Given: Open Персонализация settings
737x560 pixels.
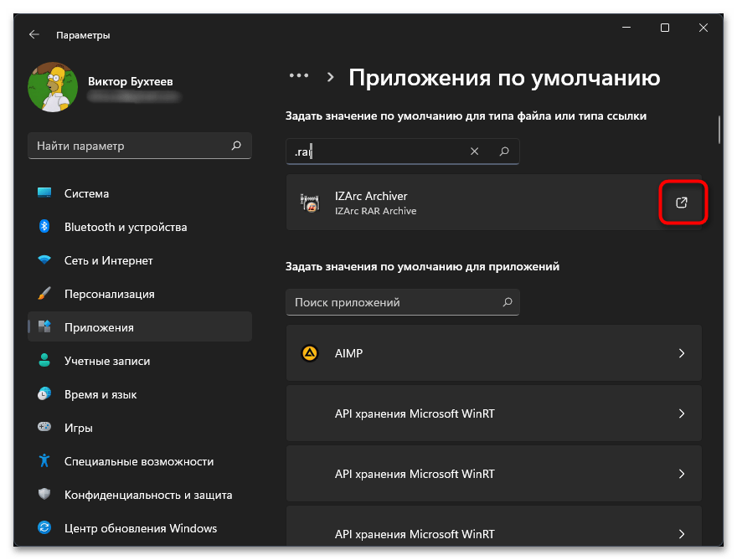Looking at the screenshot, I should coord(140,294).
